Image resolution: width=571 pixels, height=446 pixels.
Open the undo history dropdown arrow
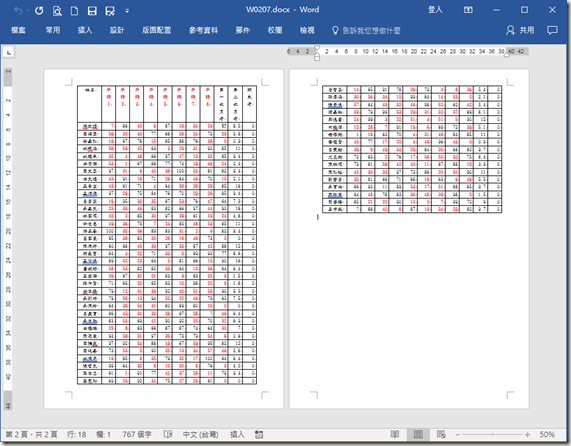[x=28, y=11]
